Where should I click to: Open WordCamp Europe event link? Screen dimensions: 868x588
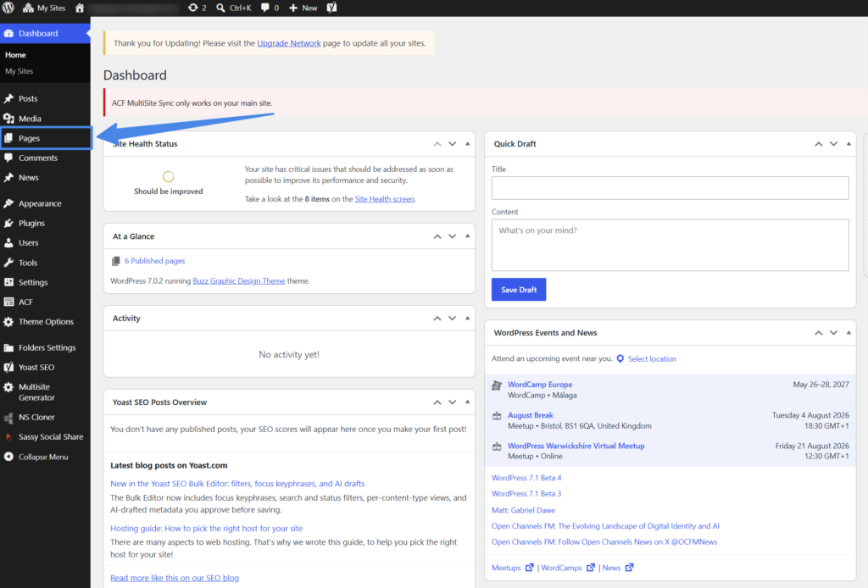click(540, 385)
